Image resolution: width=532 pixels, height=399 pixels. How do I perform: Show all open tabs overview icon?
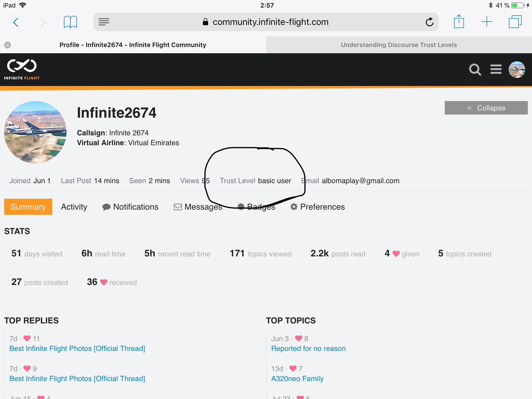click(x=515, y=22)
